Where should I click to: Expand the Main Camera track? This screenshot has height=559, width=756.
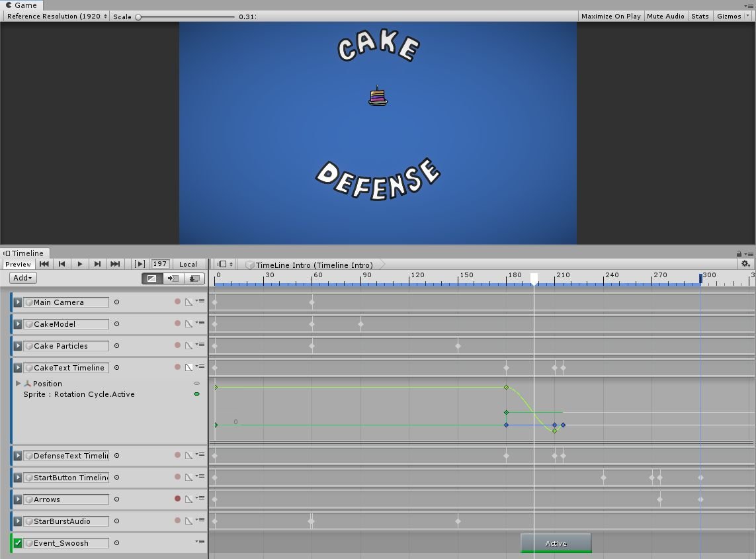(x=17, y=302)
